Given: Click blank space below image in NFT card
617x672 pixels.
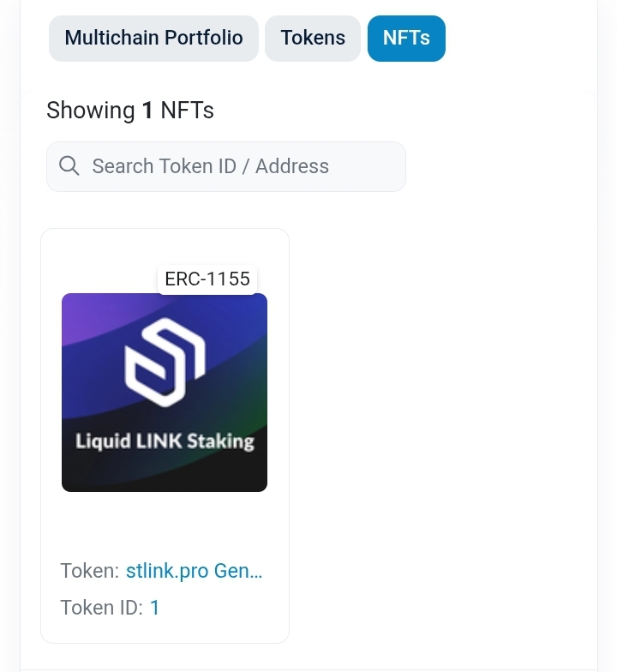Looking at the screenshot, I should pyautogui.click(x=165, y=525).
